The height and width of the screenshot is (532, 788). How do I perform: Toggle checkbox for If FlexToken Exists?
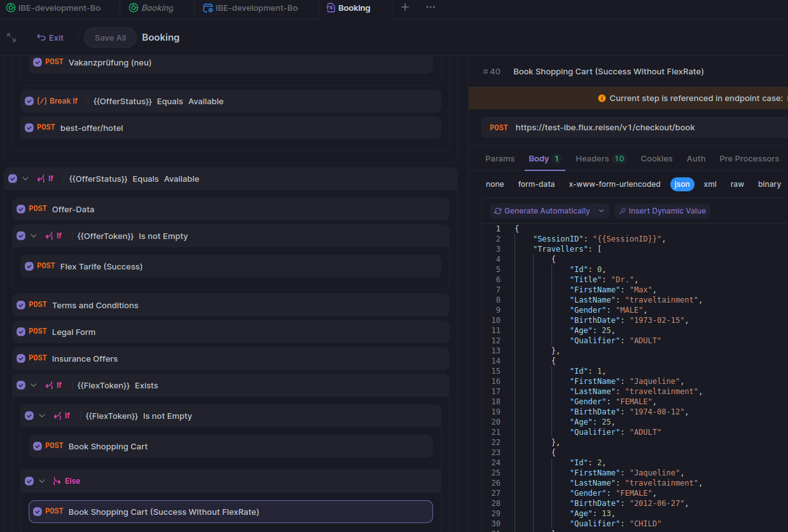point(21,385)
